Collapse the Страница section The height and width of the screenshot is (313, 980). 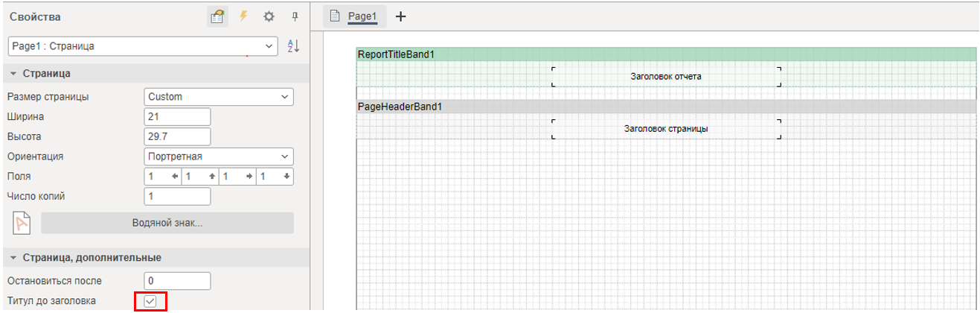click(x=13, y=74)
